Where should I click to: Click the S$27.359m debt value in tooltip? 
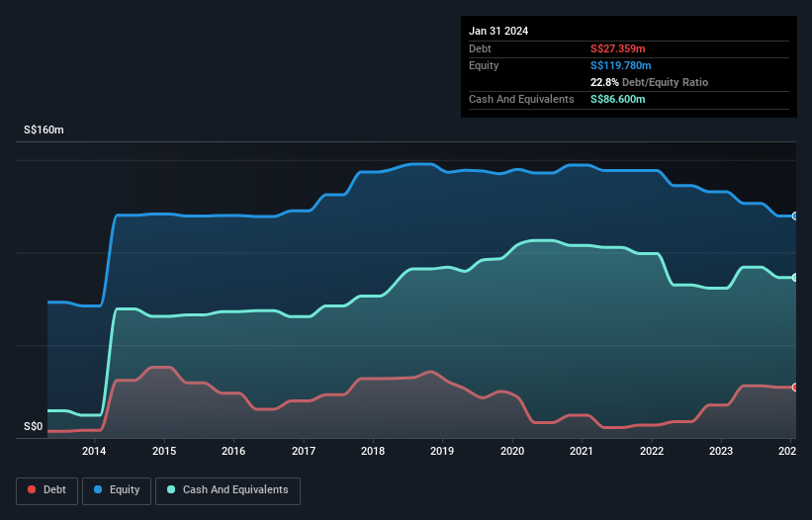(618, 48)
